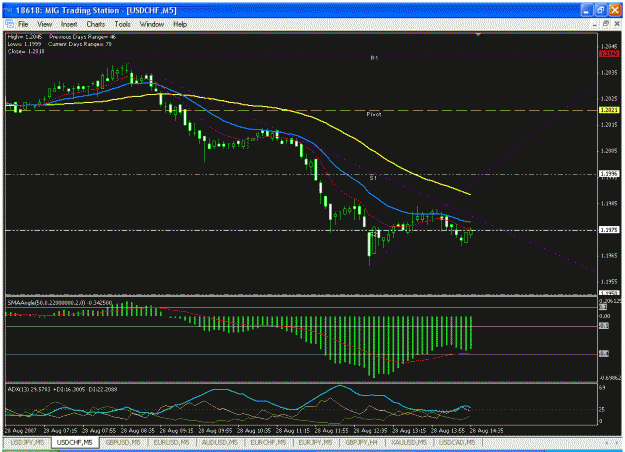Click the High= 1.2045 info text
This screenshot has width=625, height=452.
tap(25, 37)
